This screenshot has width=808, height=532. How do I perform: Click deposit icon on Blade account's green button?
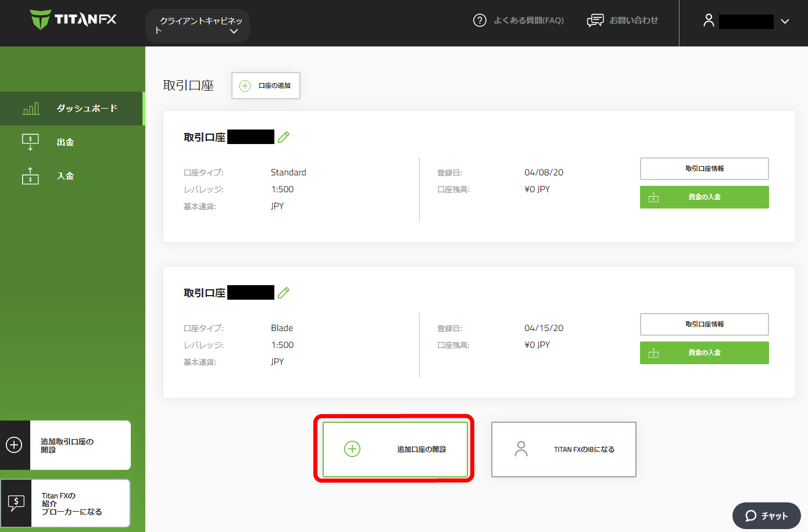pos(654,353)
